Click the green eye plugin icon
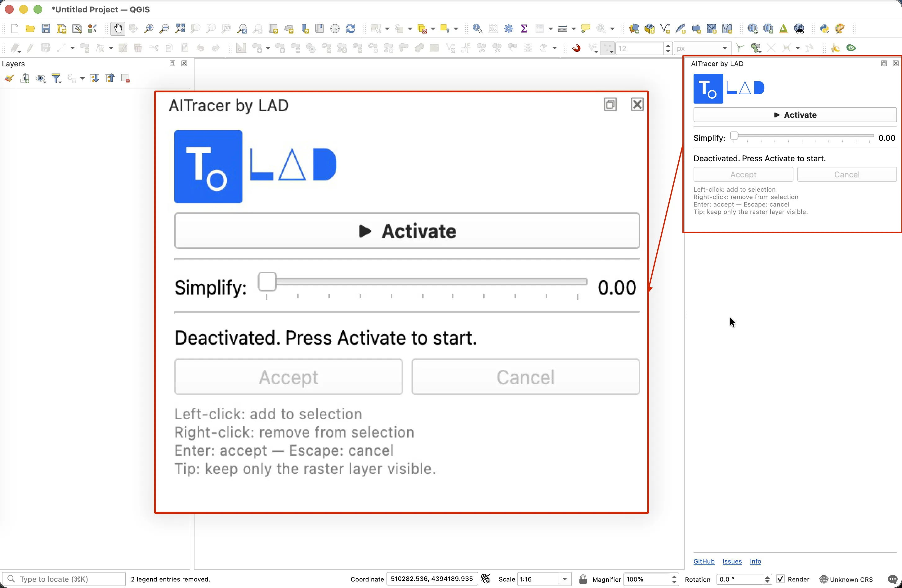This screenshot has height=588, width=902. click(851, 48)
